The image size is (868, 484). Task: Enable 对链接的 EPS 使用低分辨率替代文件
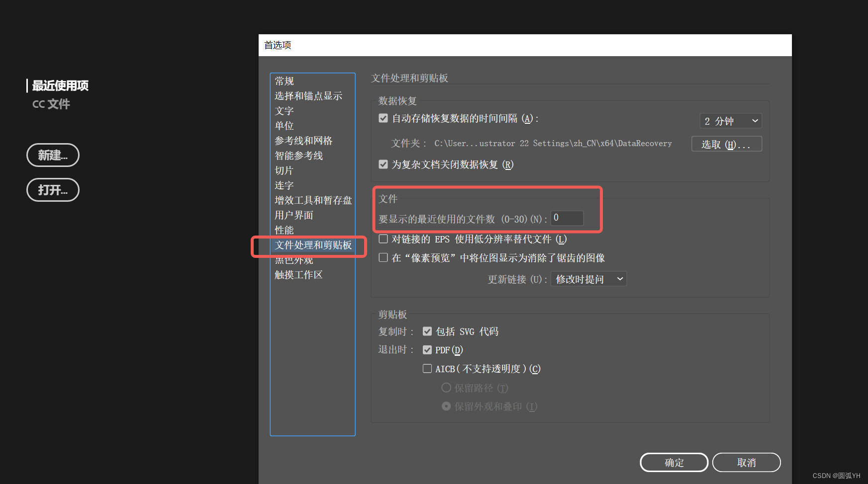pyautogui.click(x=383, y=239)
